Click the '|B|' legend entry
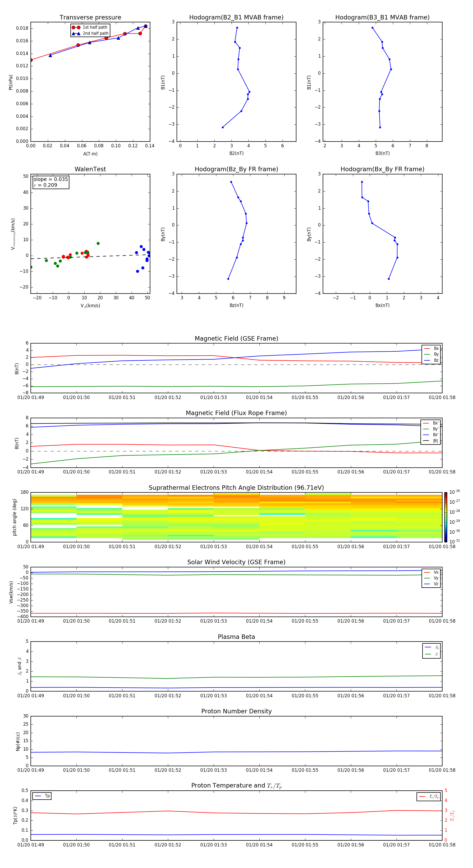473x868 pixels. click(431, 441)
